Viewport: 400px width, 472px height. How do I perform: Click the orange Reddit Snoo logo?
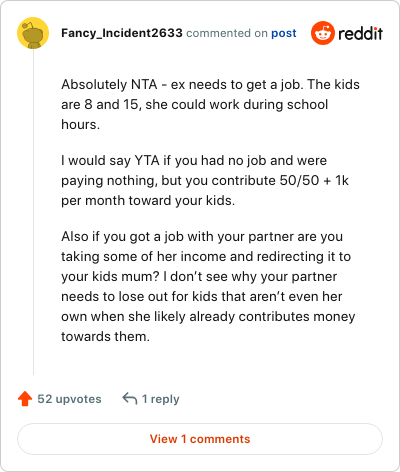point(323,33)
